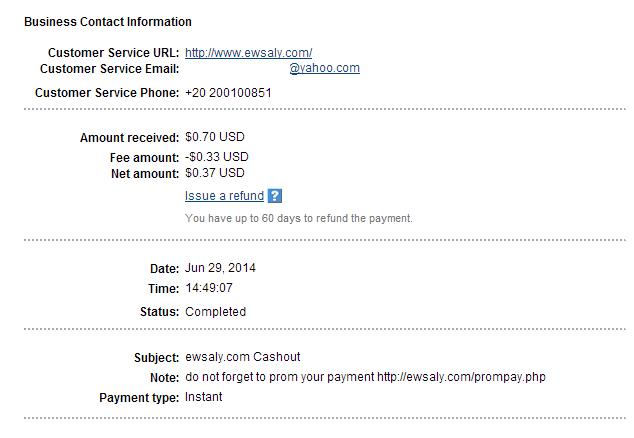Screen dimensions: 634x438
Task: Click the 14:49:07 time value
Action: click(209, 288)
